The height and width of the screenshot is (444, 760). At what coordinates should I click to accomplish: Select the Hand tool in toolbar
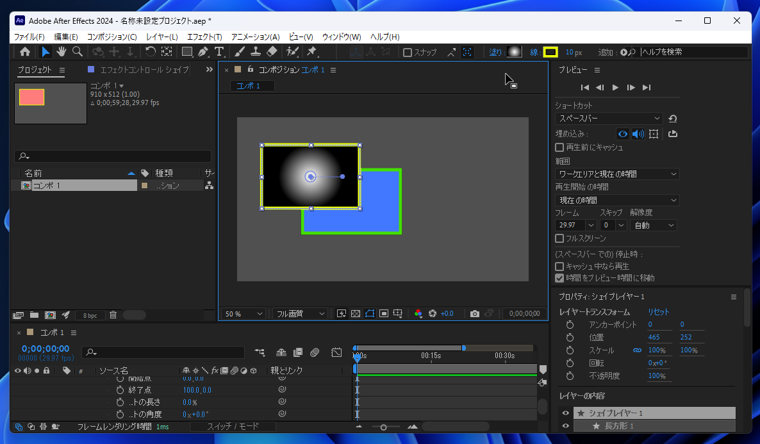pyautogui.click(x=61, y=52)
